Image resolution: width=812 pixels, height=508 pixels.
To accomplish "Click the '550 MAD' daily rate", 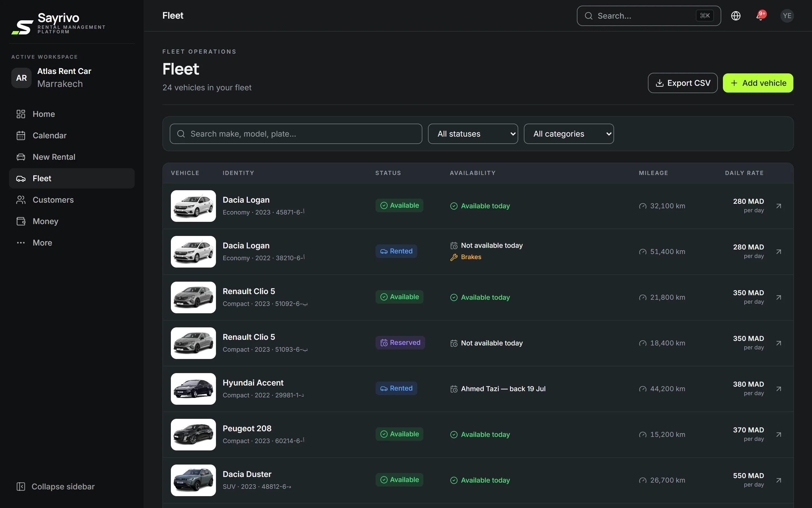I will (x=748, y=476).
